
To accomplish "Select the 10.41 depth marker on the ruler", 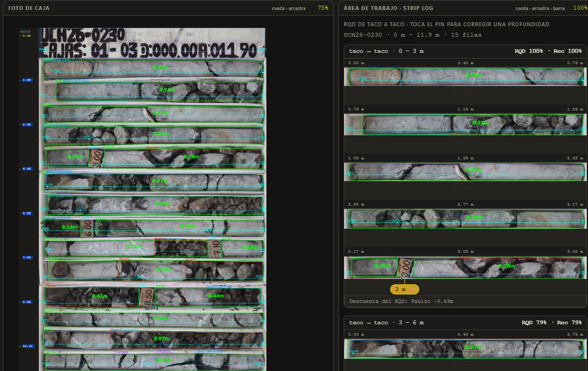I will point(27,346).
